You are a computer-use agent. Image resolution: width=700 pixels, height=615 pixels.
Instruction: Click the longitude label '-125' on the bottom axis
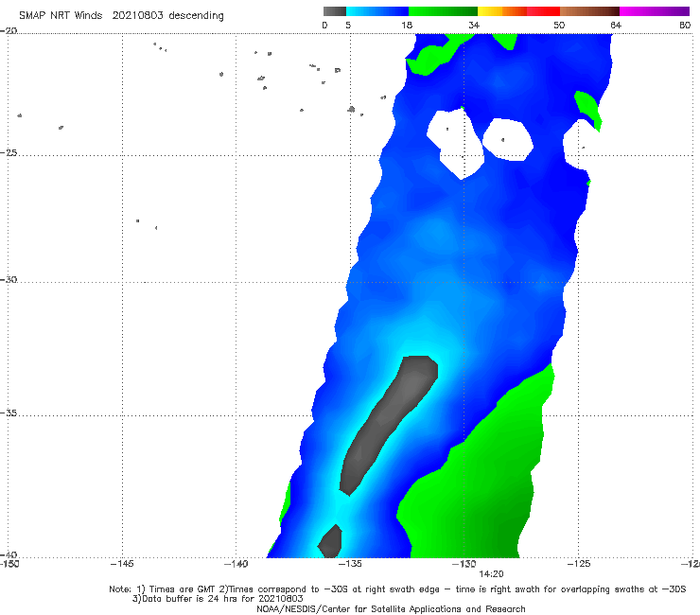[x=579, y=564]
